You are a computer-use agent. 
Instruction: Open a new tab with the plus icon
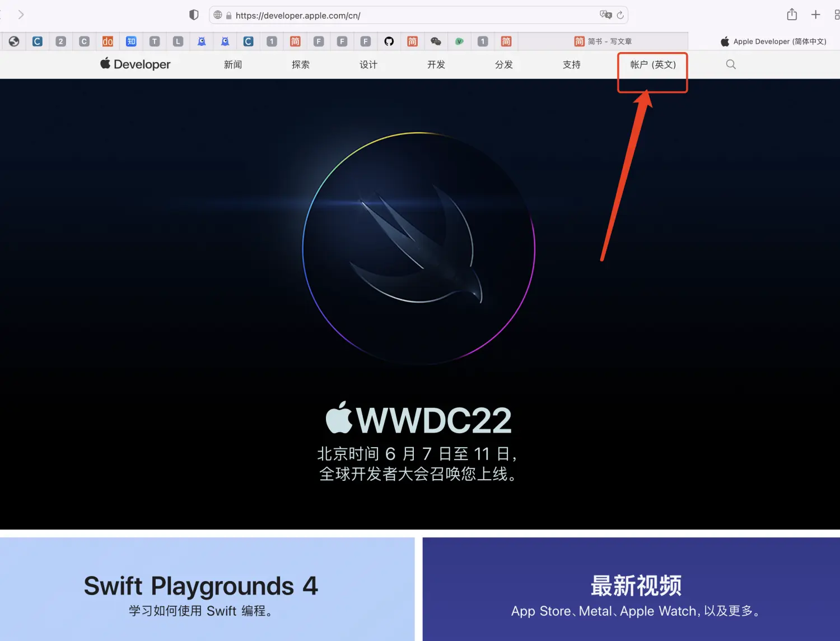coord(815,15)
